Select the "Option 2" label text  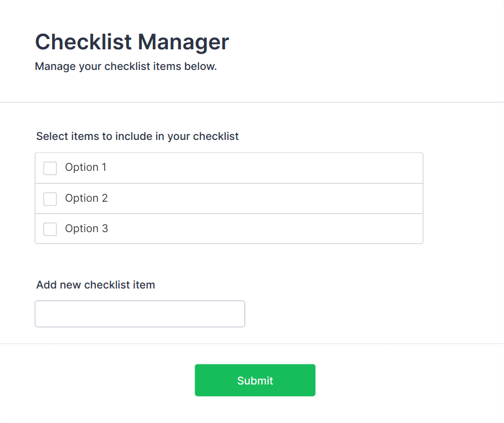pyautogui.click(x=86, y=198)
